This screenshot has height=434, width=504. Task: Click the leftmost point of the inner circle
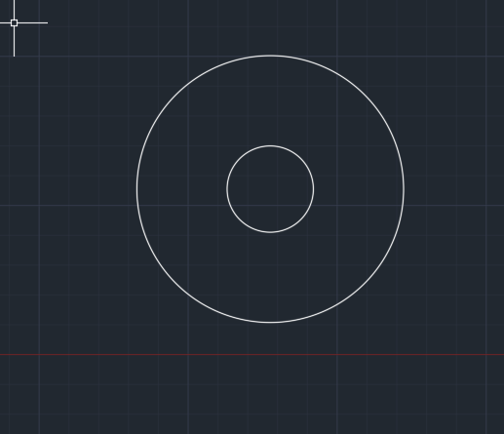coord(227,189)
